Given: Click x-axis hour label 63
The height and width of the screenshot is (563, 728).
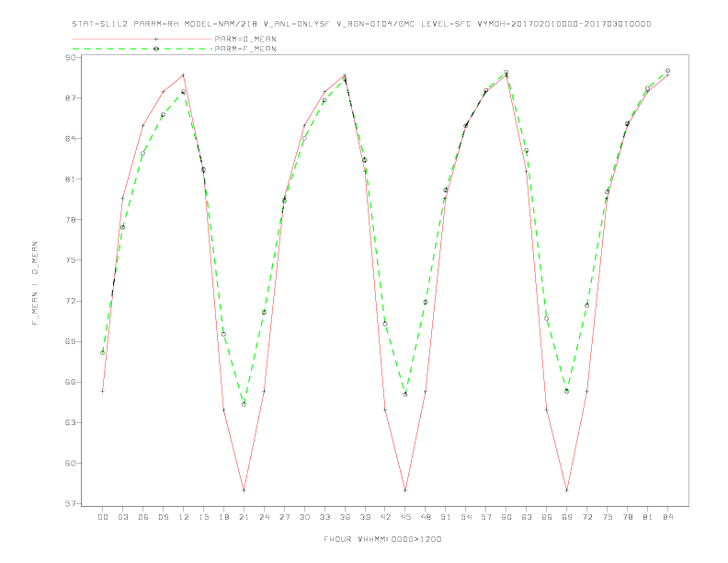Looking at the screenshot, I should (527, 517).
